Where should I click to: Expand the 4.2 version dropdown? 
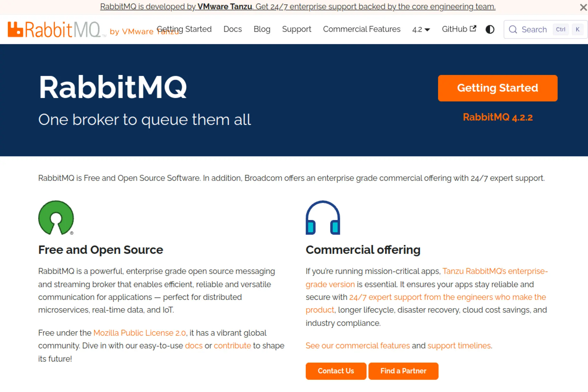coord(420,29)
